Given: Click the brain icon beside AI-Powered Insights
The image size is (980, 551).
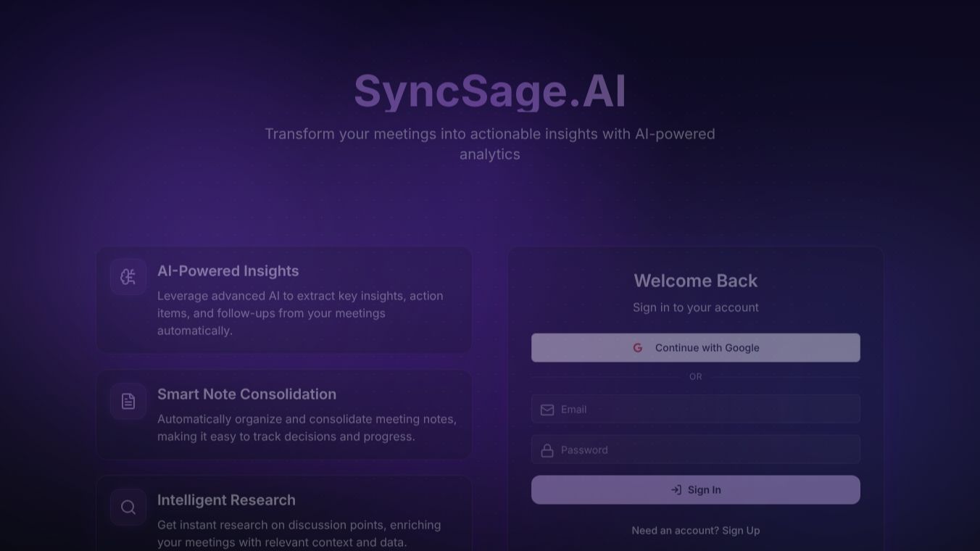Looking at the screenshot, I should 128,277.
